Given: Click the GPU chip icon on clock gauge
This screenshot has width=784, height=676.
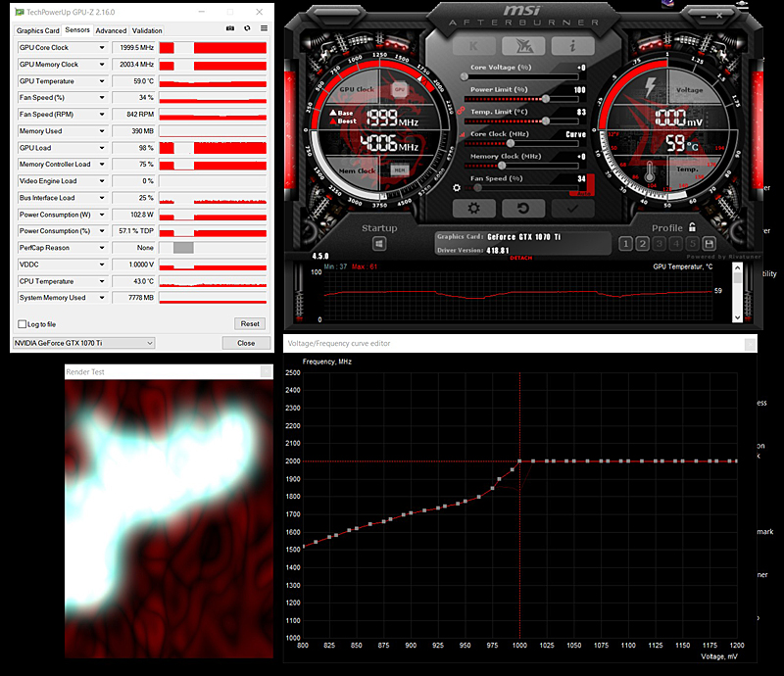Looking at the screenshot, I should pyautogui.click(x=400, y=89).
